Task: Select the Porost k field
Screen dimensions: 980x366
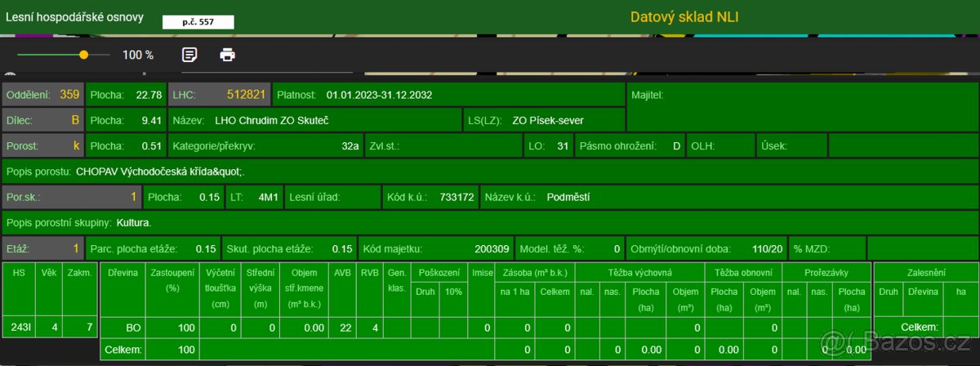Action: 42,146
